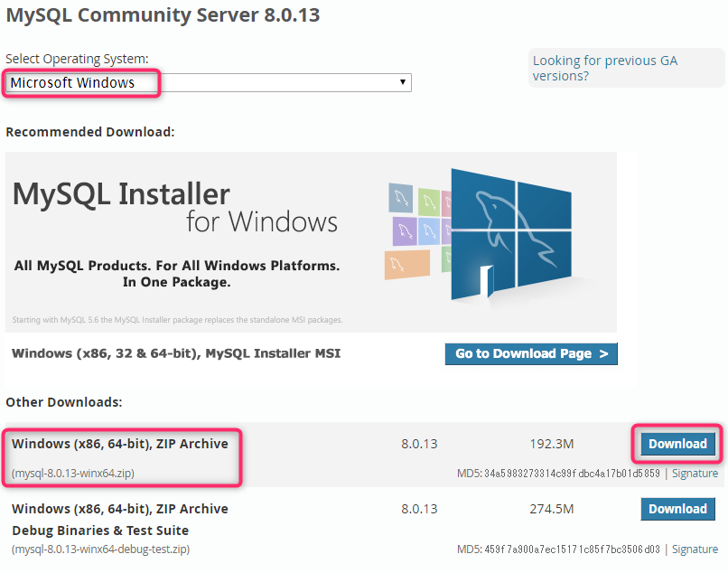This screenshot has height=573, width=728.
Task: Click the '(mysql-8.0.13-winx64.zip)' file name
Action: tap(73, 473)
